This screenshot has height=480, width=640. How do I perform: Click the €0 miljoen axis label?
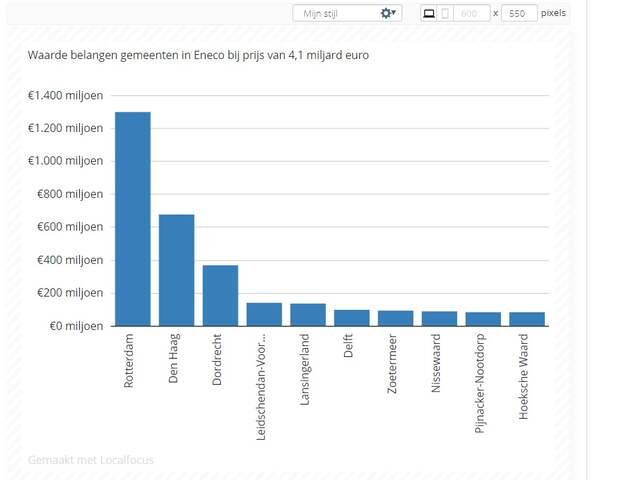click(76, 326)
